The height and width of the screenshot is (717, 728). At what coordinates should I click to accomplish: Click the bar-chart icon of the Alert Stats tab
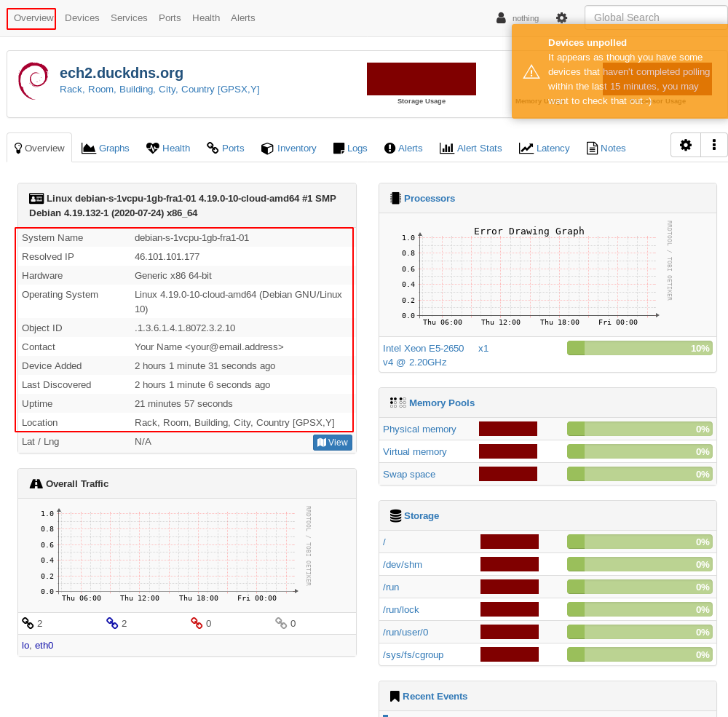447,148
